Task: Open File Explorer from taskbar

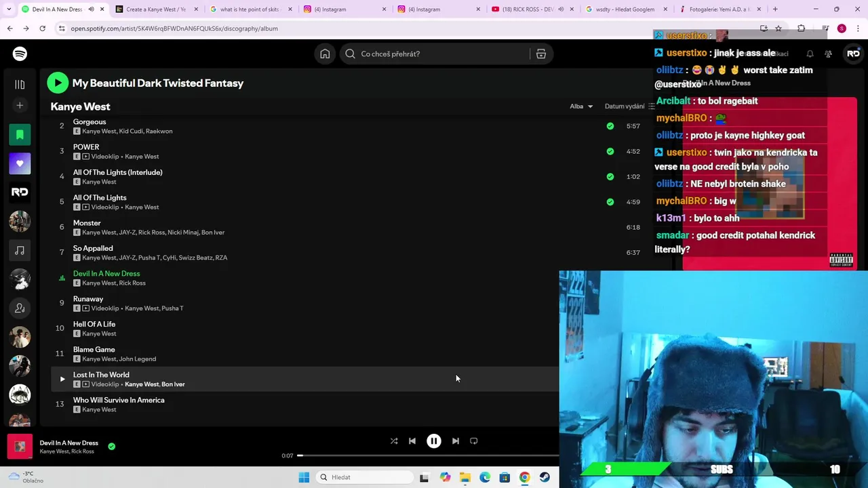Action: (465, 477)
